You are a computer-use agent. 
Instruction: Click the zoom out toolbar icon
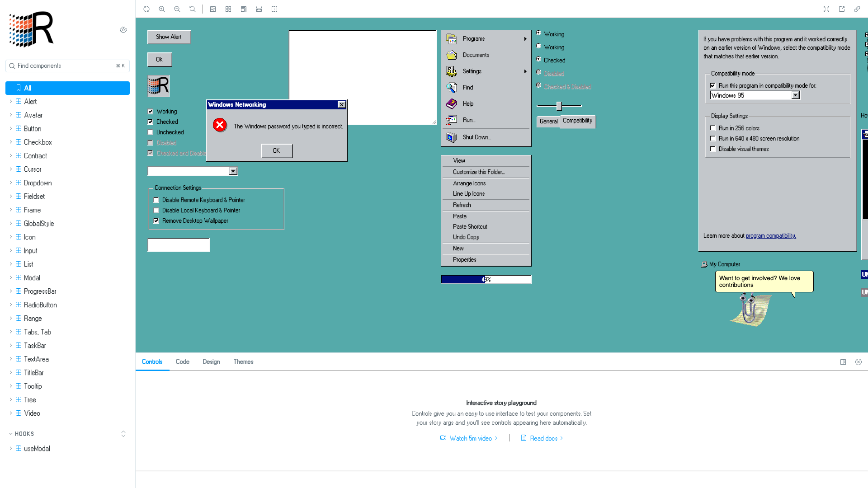[x=177, y=9]
